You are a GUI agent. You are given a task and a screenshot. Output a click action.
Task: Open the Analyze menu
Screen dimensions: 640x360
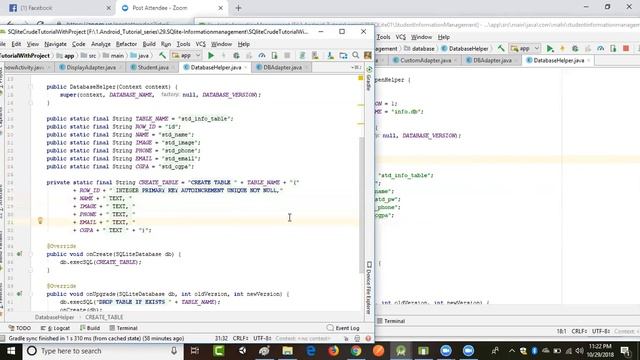click(x=101, y=44)
